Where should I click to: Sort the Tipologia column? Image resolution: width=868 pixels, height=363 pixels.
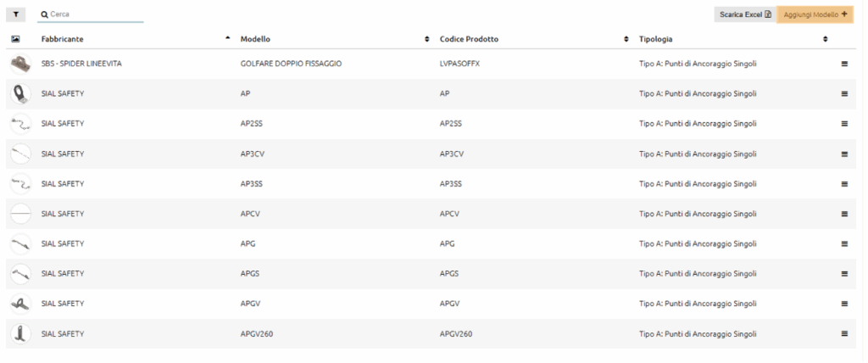tap(826, 39)
